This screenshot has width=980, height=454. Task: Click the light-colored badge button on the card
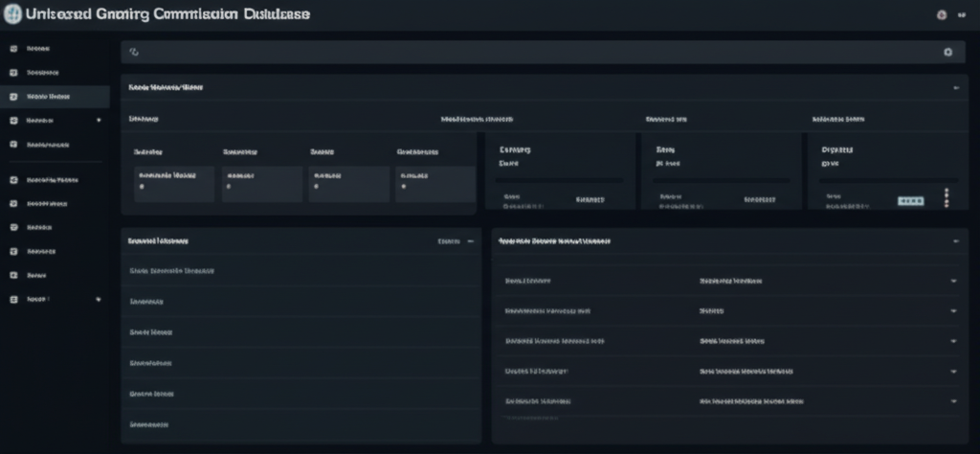tap(911, 201)
